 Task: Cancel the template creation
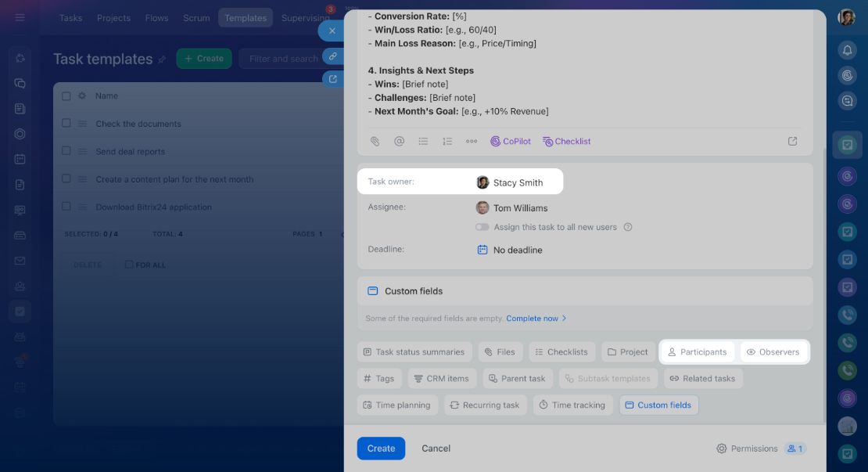[x=436, y=449]
